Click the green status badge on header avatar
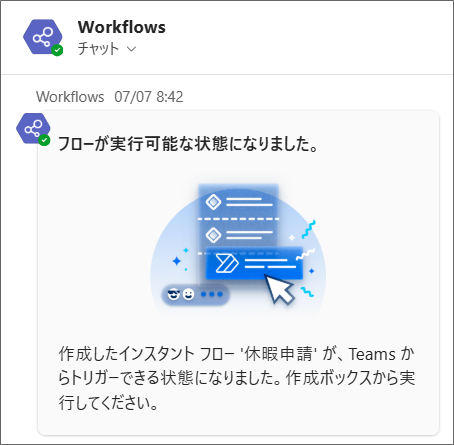The width and height of the screenshot is (454, 445). 57,50
